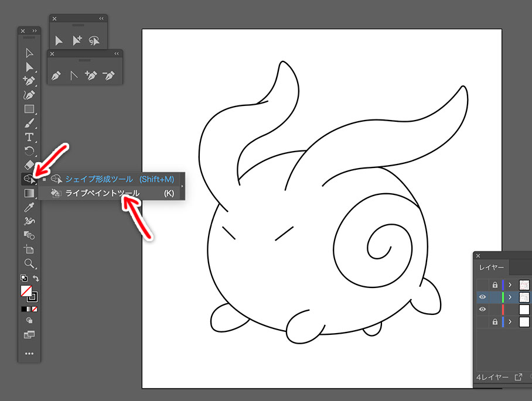Close the floating pen tools panel
This screenshot has height=401, width=532.
pos(52,54)
